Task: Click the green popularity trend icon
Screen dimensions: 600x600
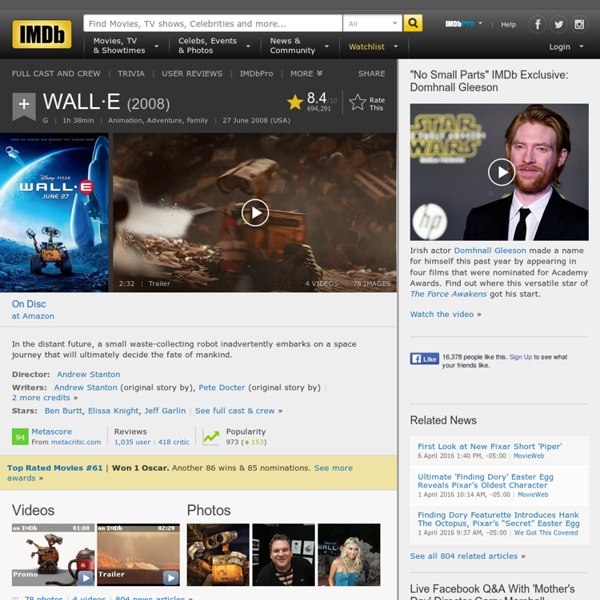Action: coord(211,437)
